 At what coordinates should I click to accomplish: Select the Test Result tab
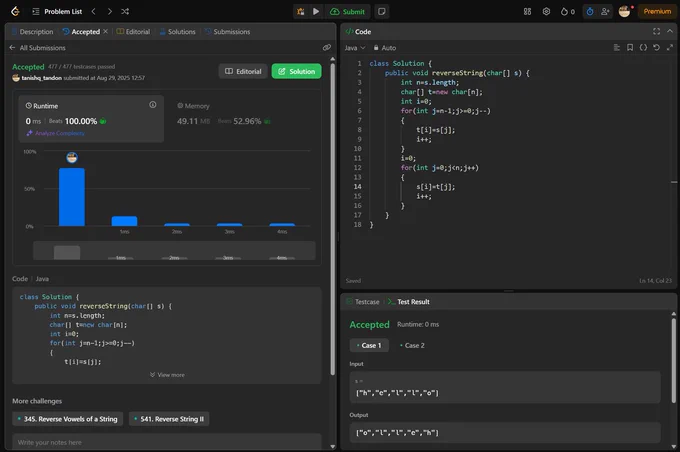[409, 302]
